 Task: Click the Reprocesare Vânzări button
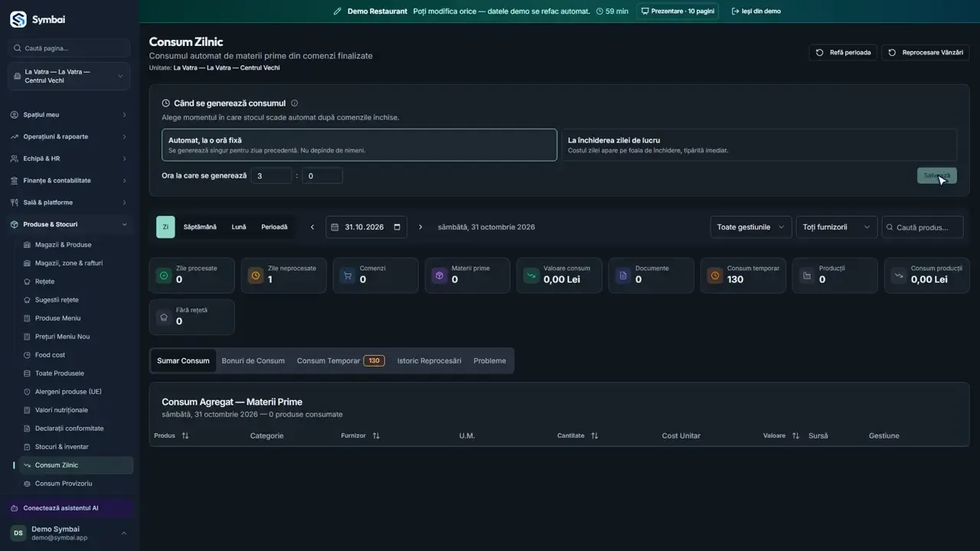pos(926,53)
